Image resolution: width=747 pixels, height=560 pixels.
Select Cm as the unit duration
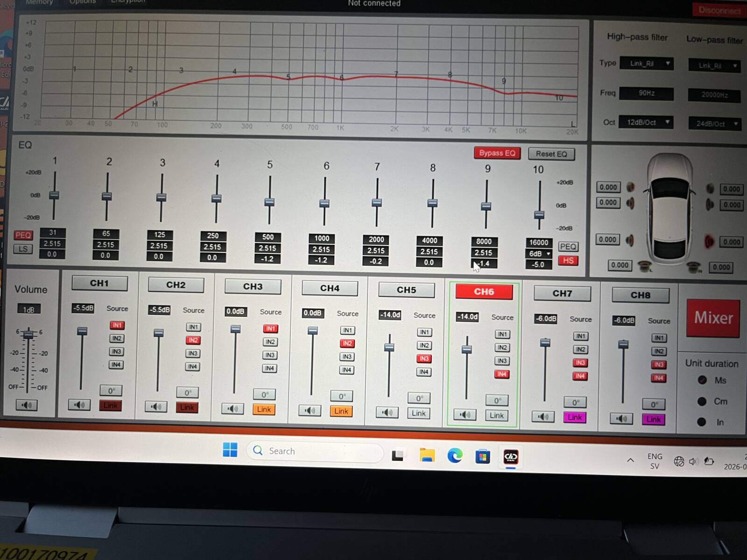pyautogui.click(x=702, y=401)
